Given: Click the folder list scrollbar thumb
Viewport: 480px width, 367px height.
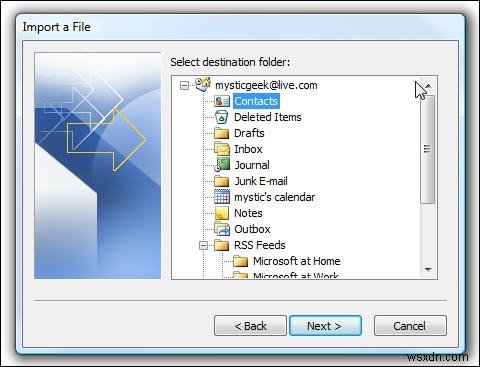Looking at the screenshot, I should 428,149.
